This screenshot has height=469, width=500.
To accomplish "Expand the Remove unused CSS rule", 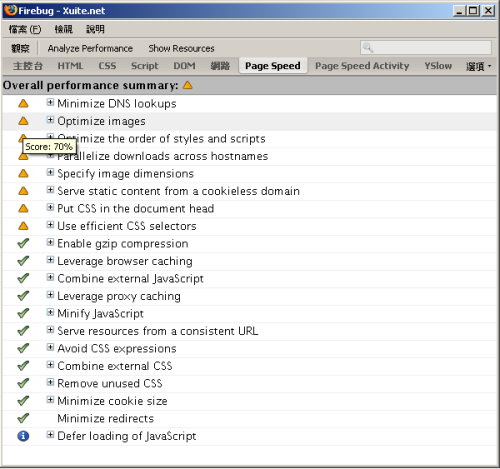I will point(50,382).
